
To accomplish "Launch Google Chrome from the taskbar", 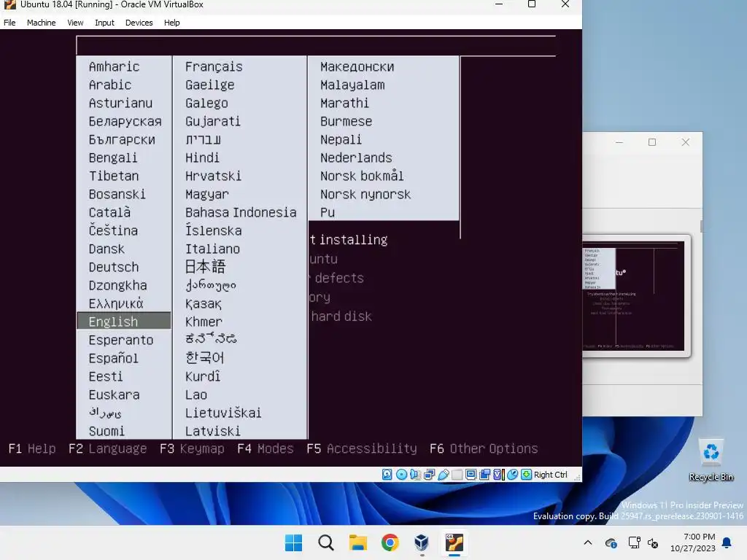I will [x=390, y=542].
